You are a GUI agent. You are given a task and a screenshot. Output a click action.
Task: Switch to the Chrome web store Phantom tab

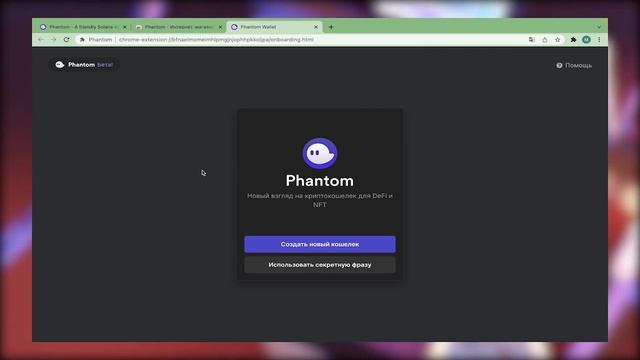coord(179,27)
